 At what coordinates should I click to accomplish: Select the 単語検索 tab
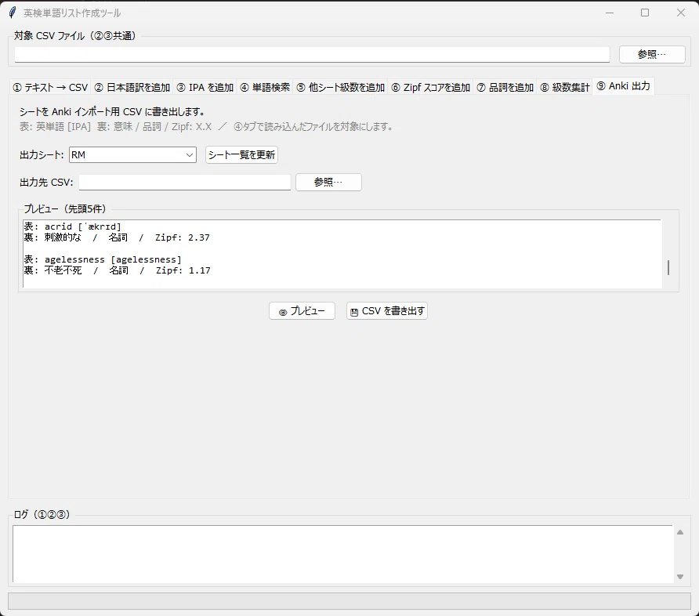click(265, 87)
